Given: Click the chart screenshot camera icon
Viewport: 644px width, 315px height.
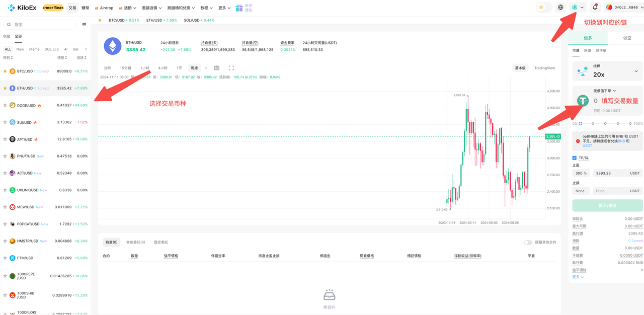Looking at the screenshot, I should coord(216,68).
